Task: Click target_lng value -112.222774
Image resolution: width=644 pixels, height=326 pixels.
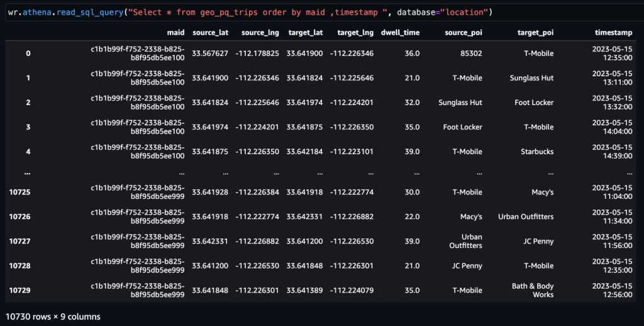Action: 352,192
